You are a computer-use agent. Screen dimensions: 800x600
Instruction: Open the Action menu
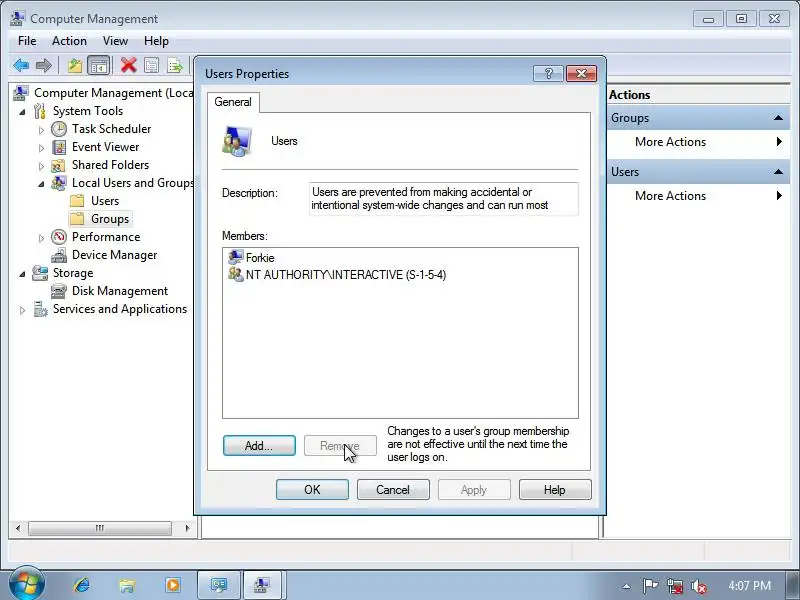pyautogui.click(x=69, y=41)
